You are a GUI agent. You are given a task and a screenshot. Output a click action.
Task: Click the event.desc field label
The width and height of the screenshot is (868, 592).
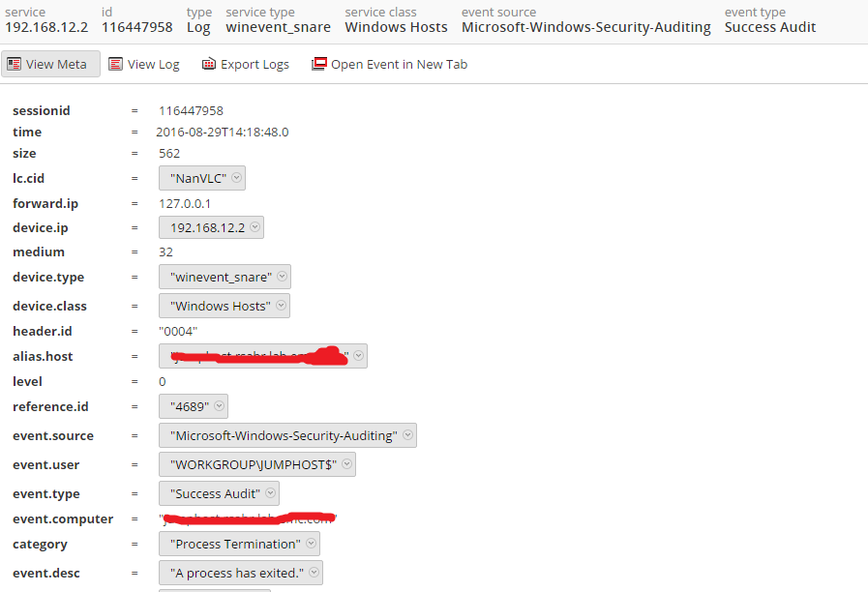pyautogui.click(x=46, y=574)
